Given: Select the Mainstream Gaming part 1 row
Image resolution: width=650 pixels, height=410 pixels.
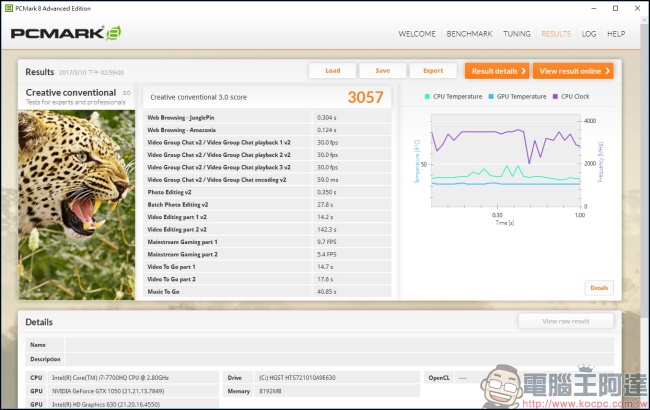Looking at the screenshot, I should (267, 242).
